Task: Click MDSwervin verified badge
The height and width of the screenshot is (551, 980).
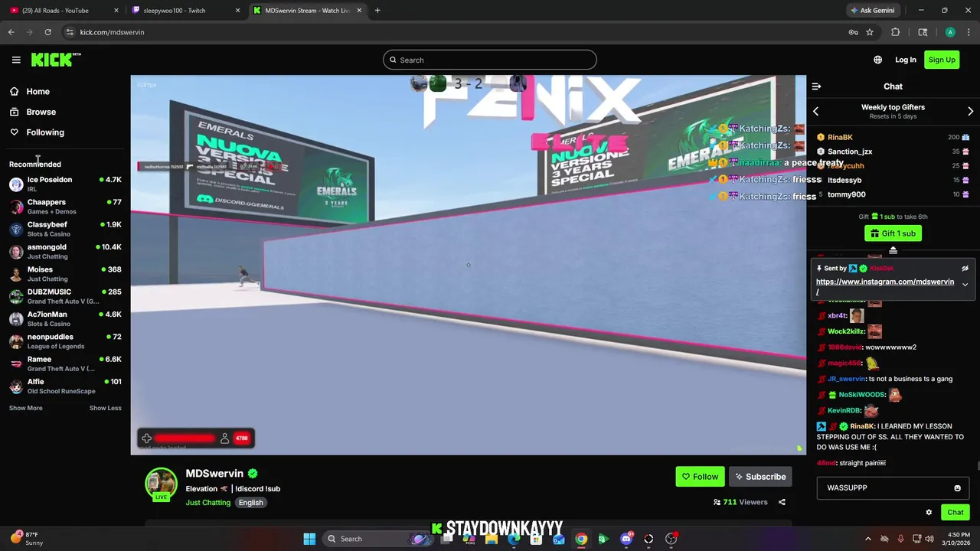Action: [253, 474]
